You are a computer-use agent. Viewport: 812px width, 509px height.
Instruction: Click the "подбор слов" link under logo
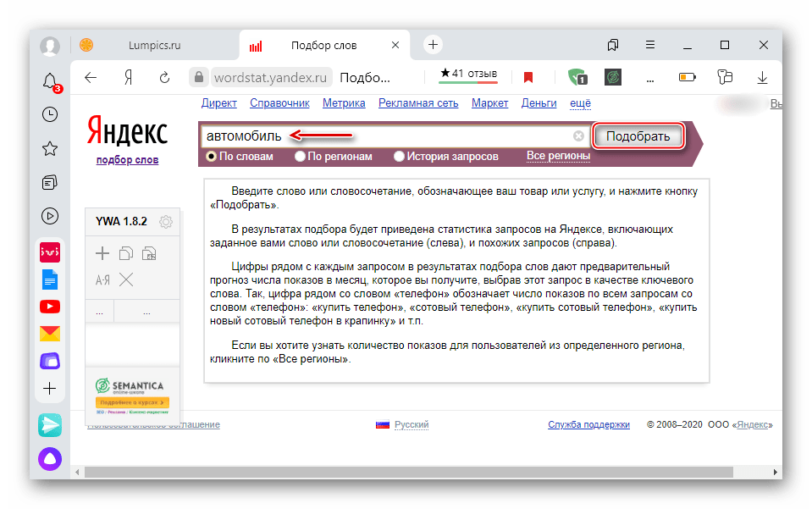[x=127, y=160]
